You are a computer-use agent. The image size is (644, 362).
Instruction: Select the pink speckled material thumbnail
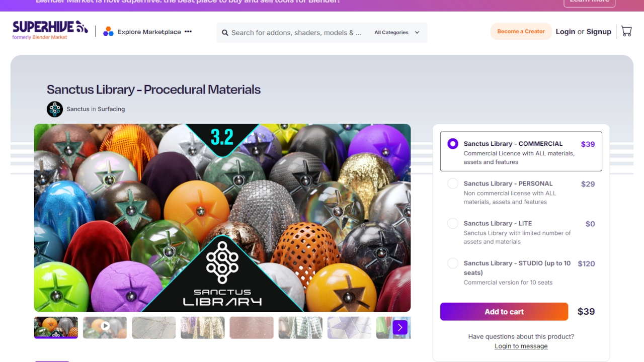pyautogui.click(x=252, y=327)
